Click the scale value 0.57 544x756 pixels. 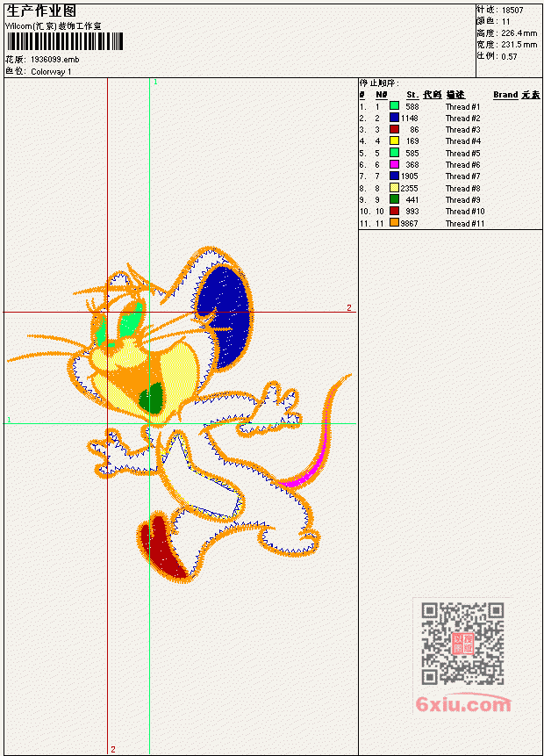[x=509, y=57]
